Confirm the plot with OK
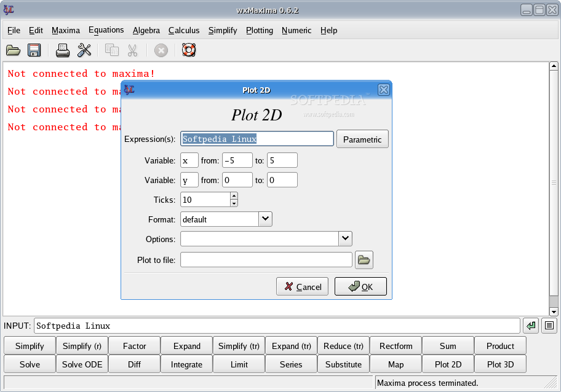The height and width of the screenshot is (392, 561). coord(360,286)
